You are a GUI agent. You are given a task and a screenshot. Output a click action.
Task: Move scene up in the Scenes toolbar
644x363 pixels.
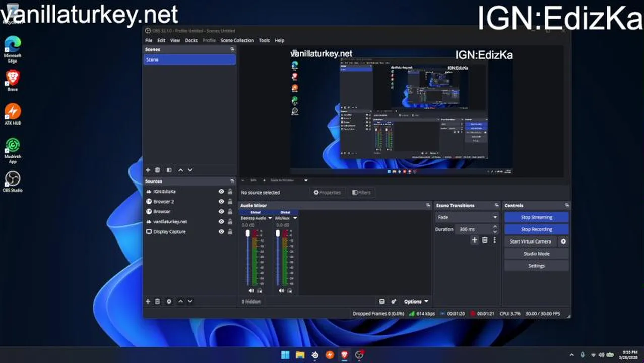180,170
